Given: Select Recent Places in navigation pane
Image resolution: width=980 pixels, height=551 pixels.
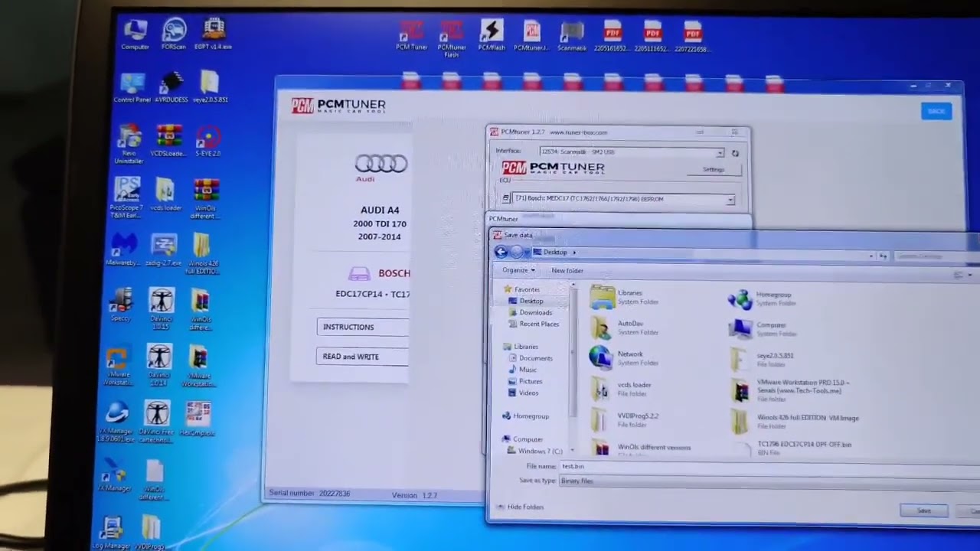Looking at the screenshot, I should coord(533,324).
